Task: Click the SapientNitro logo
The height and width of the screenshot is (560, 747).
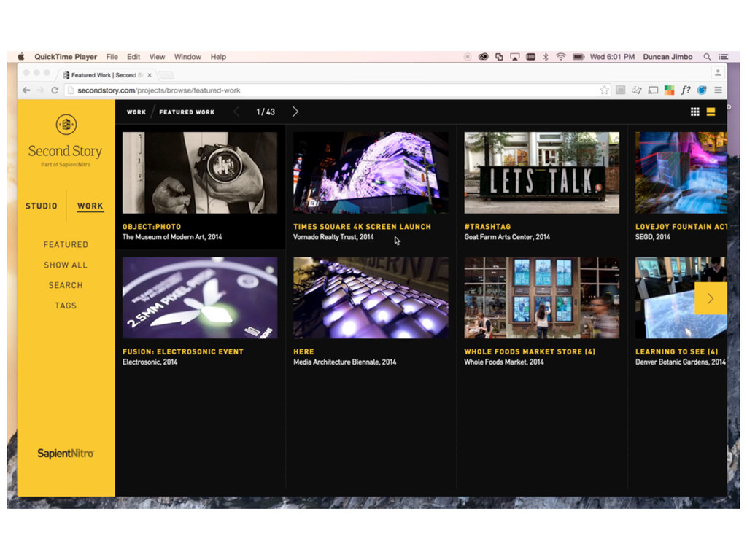Action: click(x=66, y=454)
